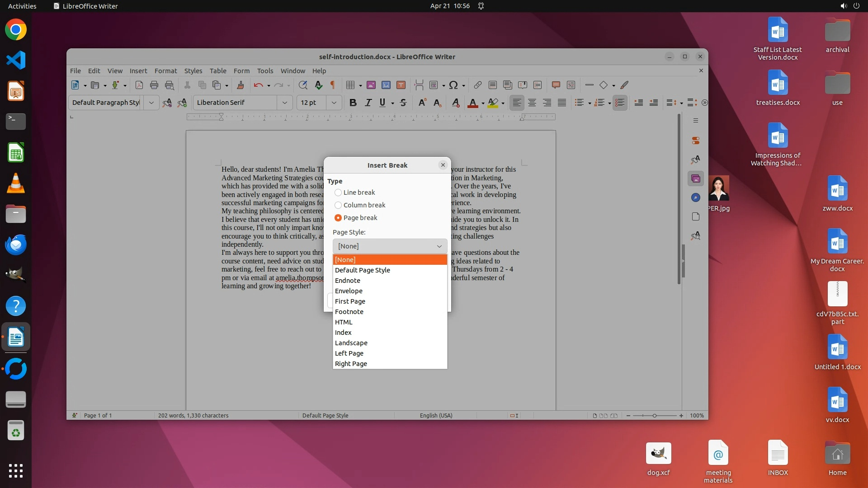Click the Insert Table icon
This screenshot has width=868, height=488.
click(x=350, y=85)
